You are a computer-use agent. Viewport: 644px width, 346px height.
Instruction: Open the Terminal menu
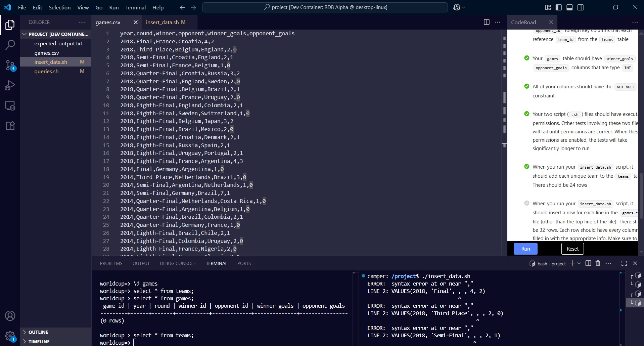pyautogui.click(x=135, y=7)
